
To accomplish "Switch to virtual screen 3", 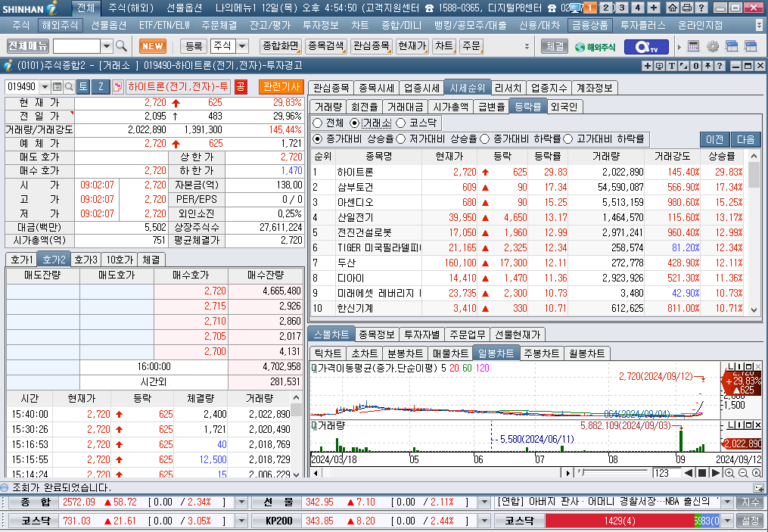I will pyautogui.click(x=622, y=8).
